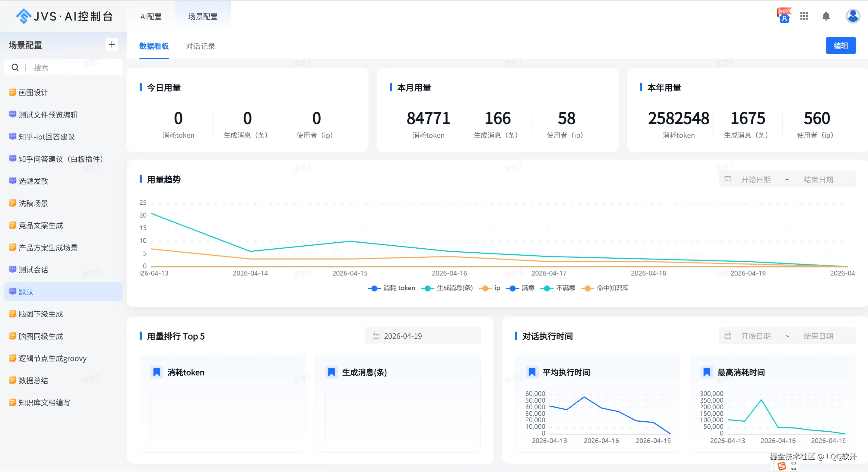Screen dimensions: 868x472
Task: Open the apps grid icon
Action: [x=804, y=16]
